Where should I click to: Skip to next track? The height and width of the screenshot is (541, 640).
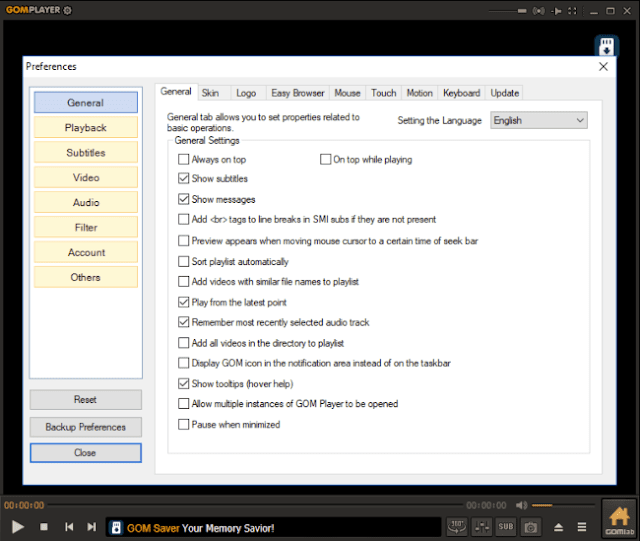click(92, 527)
